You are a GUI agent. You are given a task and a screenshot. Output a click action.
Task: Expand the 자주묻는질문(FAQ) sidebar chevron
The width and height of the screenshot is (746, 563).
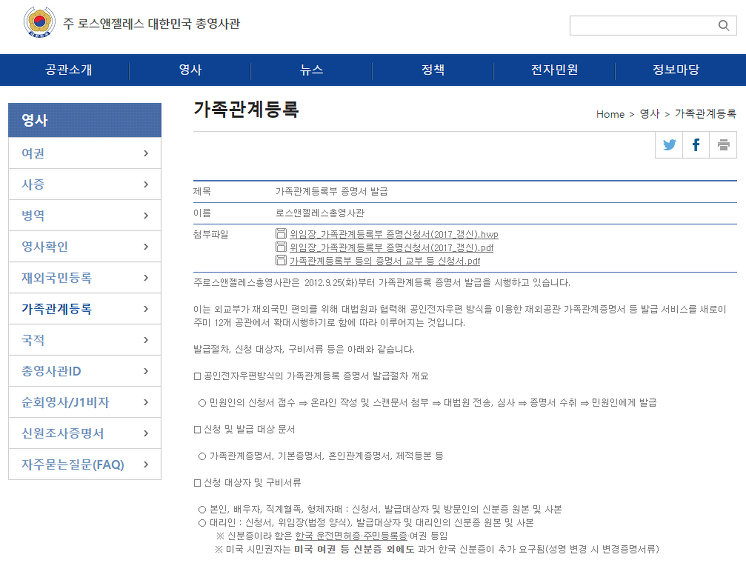(x=146, y=464)
